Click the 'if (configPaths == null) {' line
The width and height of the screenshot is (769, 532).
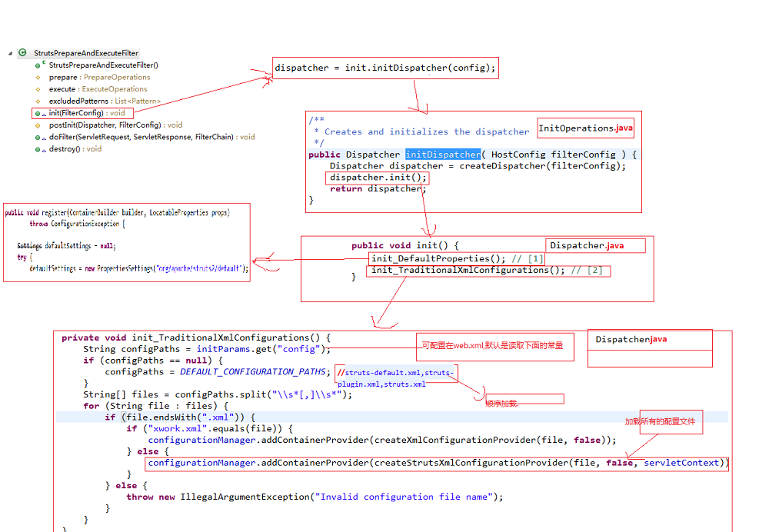click(153, 361)
